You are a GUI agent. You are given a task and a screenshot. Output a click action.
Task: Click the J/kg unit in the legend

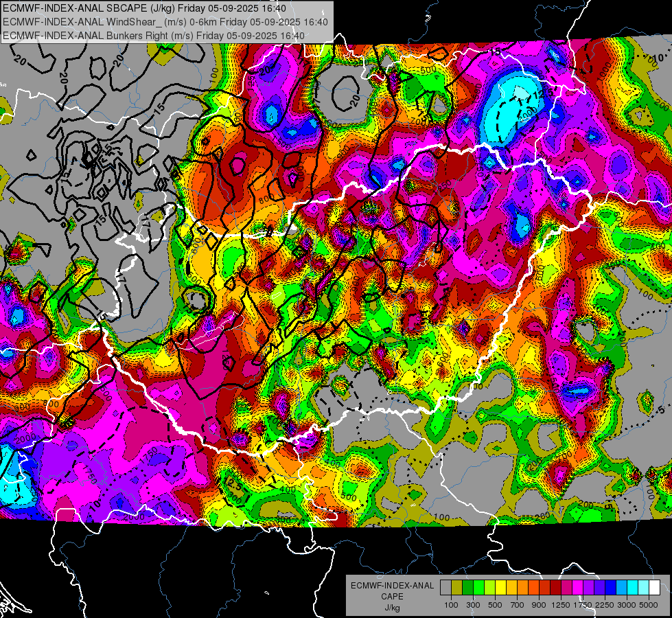[x=392, y=608]
